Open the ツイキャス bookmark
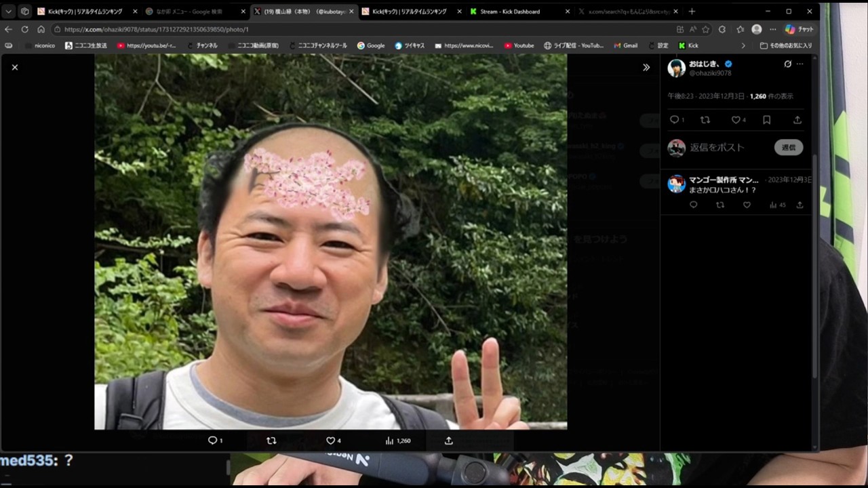 [x=410, y=45]
